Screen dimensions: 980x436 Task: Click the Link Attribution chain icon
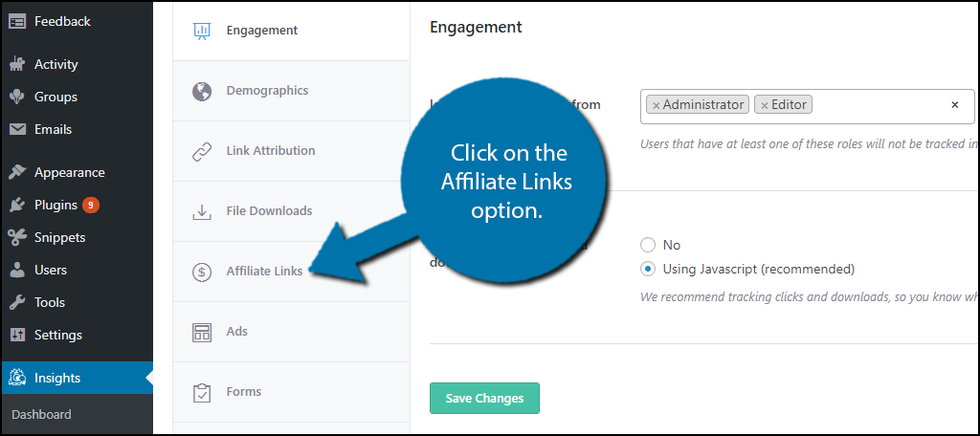(x=202, y=151)
